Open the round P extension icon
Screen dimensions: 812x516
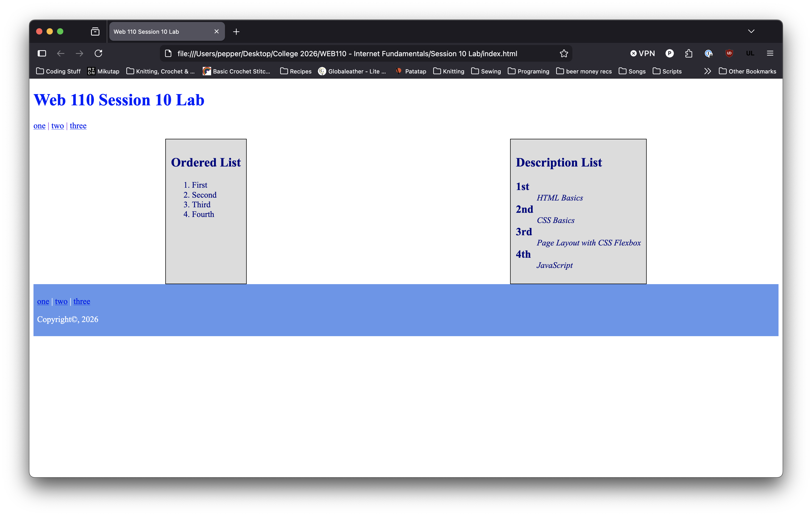pyautogui.click(x=669, y=53)
